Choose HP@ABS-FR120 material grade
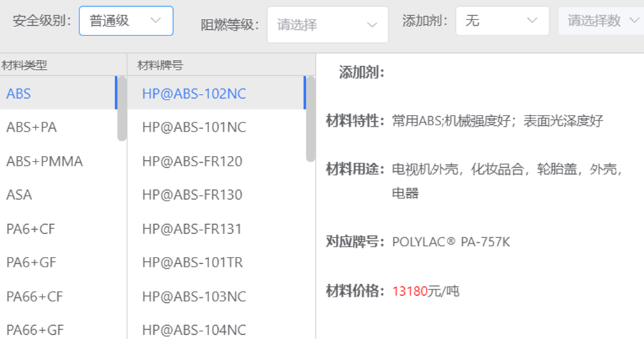The image size is (644, 339). [x=216, y=161]
